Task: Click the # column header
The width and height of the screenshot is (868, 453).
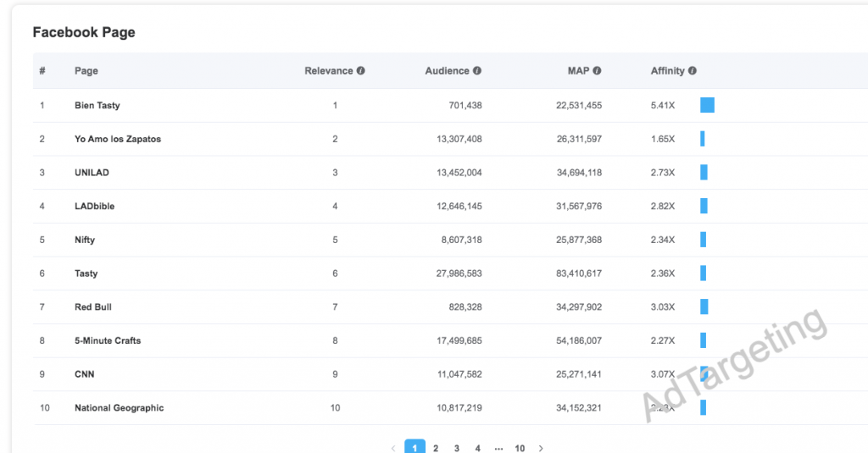Action: point(42,71)
